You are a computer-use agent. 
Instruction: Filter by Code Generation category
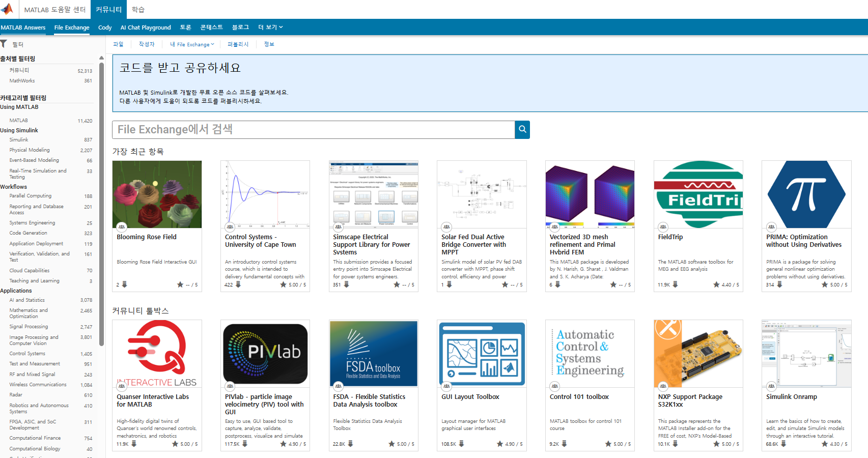pos(28,233)
